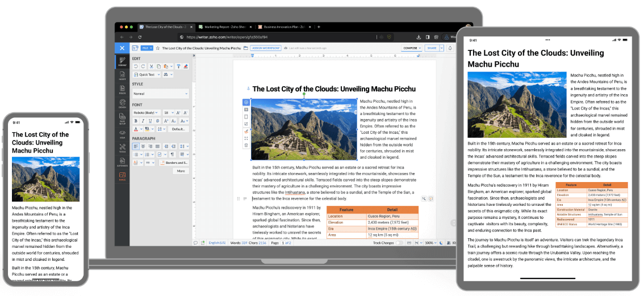
Task: Open the Fields panel in sidebar
Action: [x=122, y=89]
